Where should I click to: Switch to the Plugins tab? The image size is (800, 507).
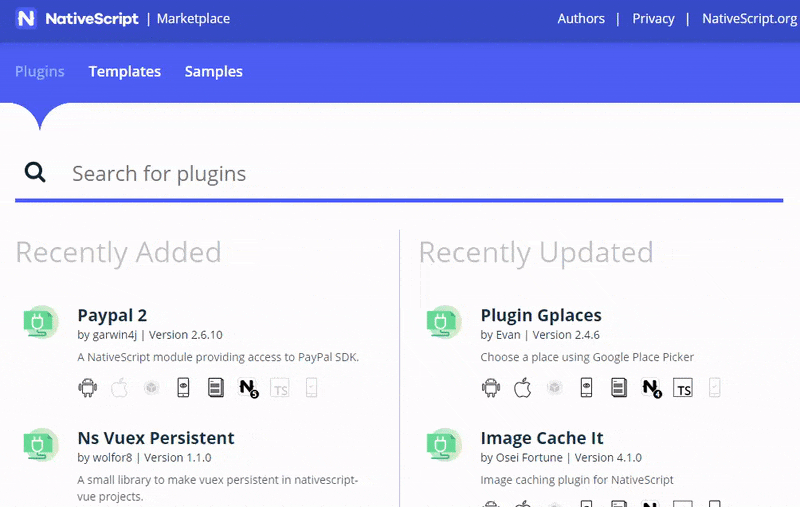[40, 71]
